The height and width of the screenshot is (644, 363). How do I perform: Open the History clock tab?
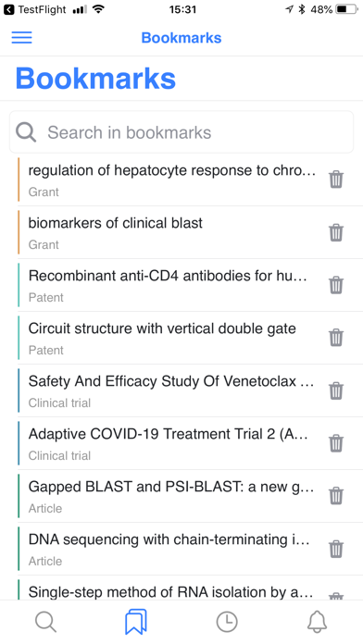click(x=227, y=622)
